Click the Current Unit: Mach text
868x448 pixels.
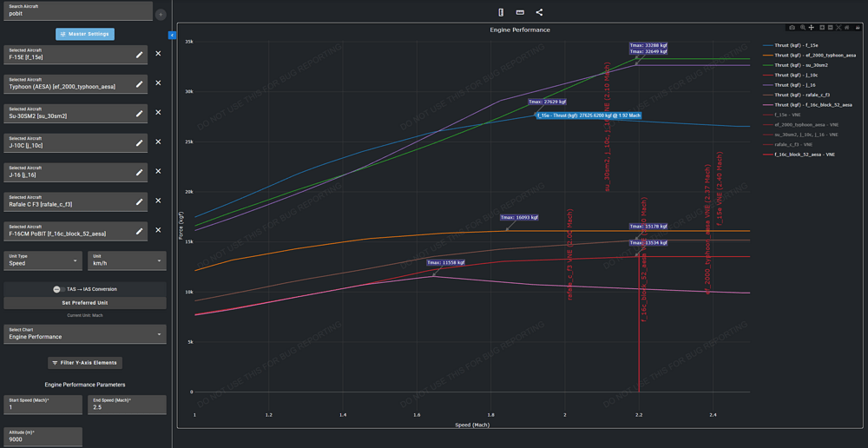(x=85, y=316)
